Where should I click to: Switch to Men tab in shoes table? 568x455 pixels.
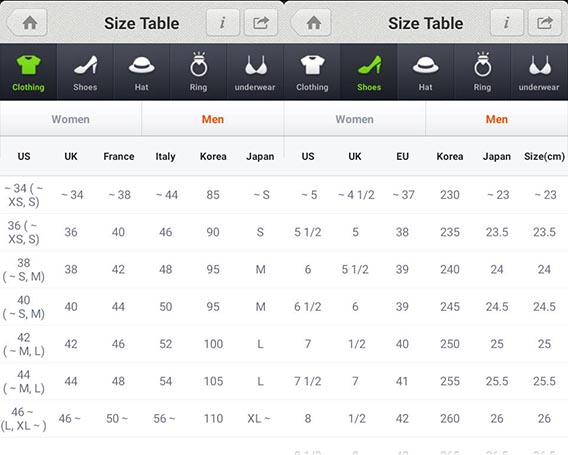tap(497, 119)
